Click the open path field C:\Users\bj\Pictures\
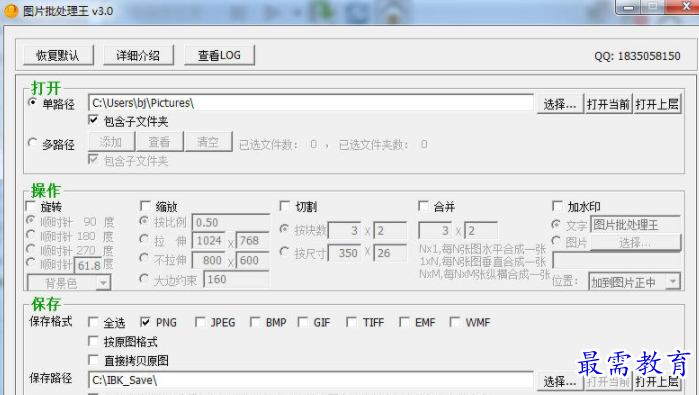The image size is (699, 395). (x=310, y=103)
